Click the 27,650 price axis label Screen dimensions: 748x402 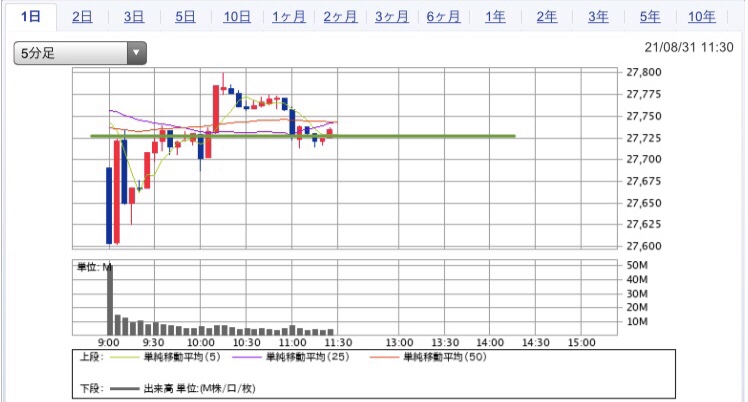(x=644, y=203)
